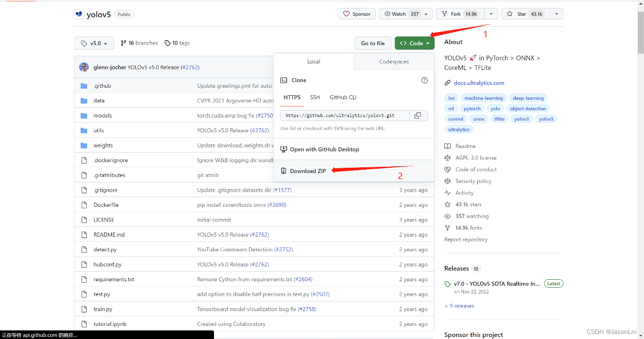Open the Watch notifications dropdown
644x339 pixels.
(405, 14)
